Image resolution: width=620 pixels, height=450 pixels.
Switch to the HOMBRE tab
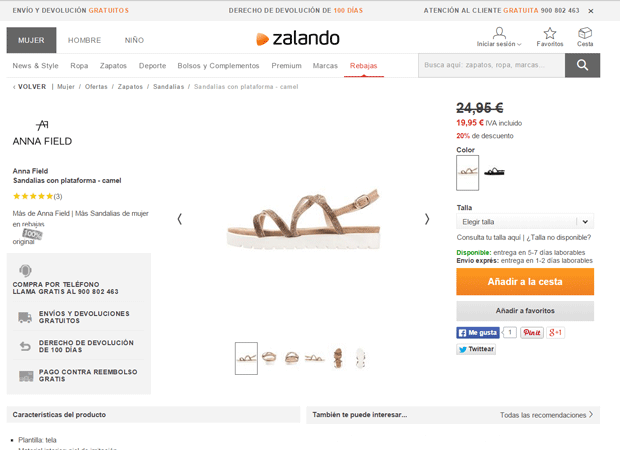click(84, 40)
